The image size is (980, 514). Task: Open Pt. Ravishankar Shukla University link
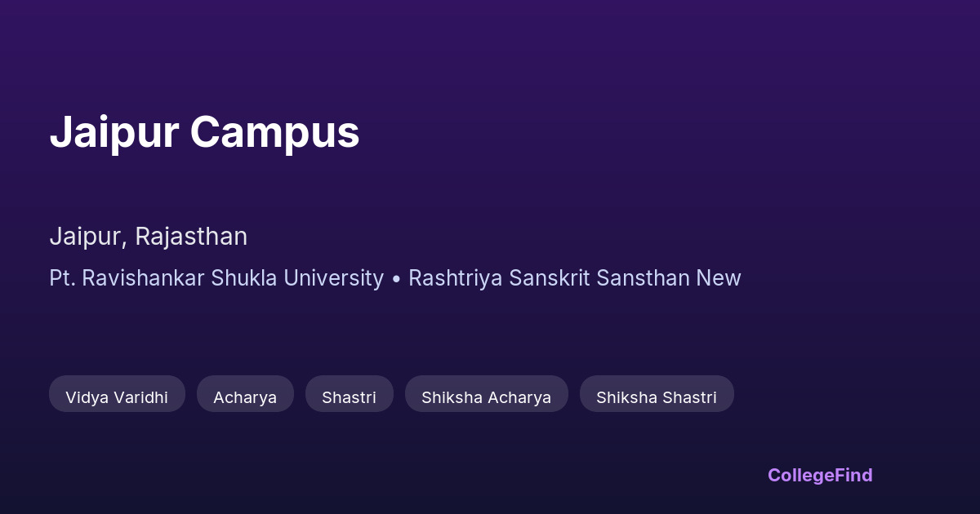click(216, 278)
